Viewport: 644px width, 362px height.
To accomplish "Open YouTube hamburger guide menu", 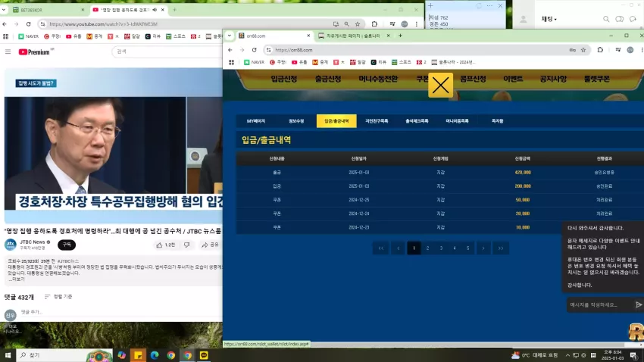I will coord(8,51).
